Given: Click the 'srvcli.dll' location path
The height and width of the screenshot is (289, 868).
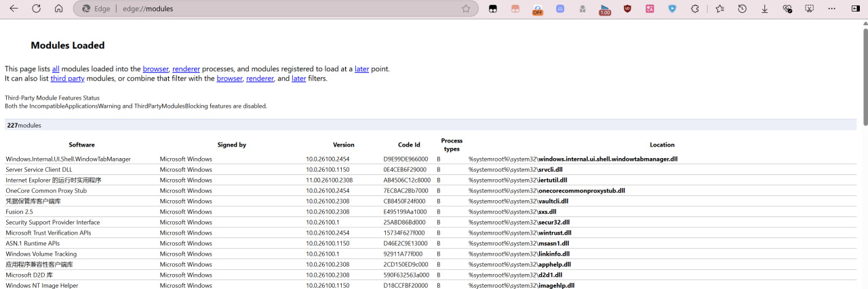Looking at the screenshot, I should [x=515, y=170].
